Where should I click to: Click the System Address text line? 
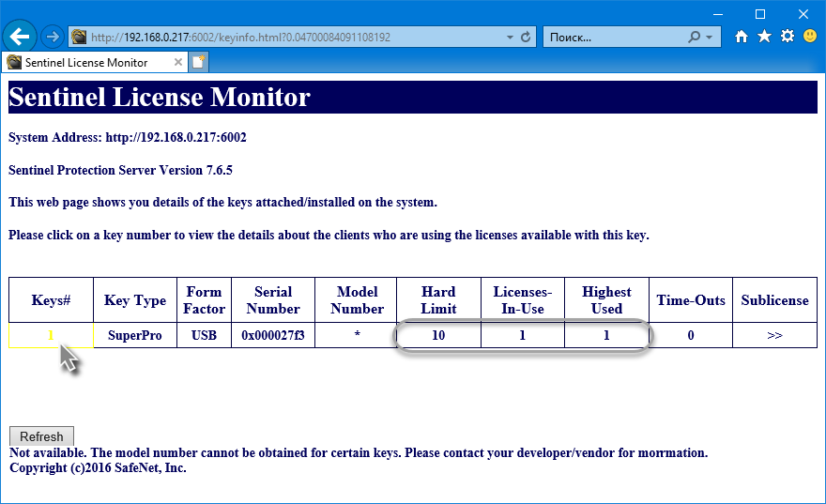coord(128,137)
